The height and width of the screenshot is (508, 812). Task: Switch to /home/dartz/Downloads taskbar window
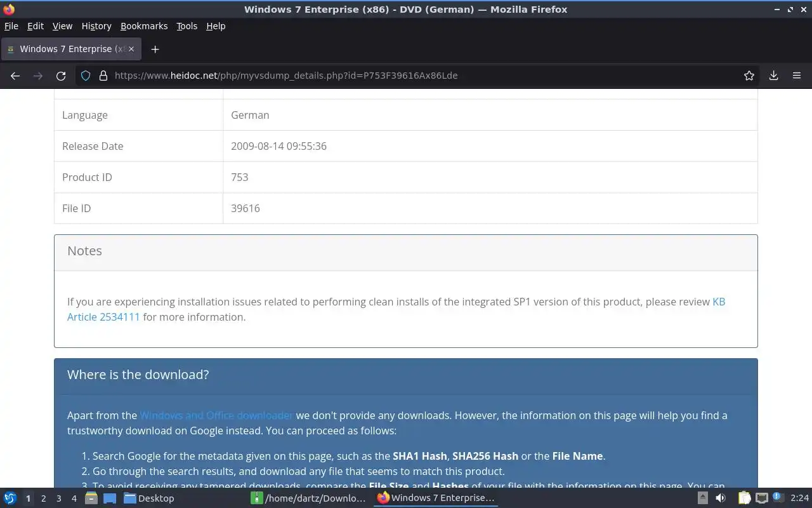(x=309, y=498)
